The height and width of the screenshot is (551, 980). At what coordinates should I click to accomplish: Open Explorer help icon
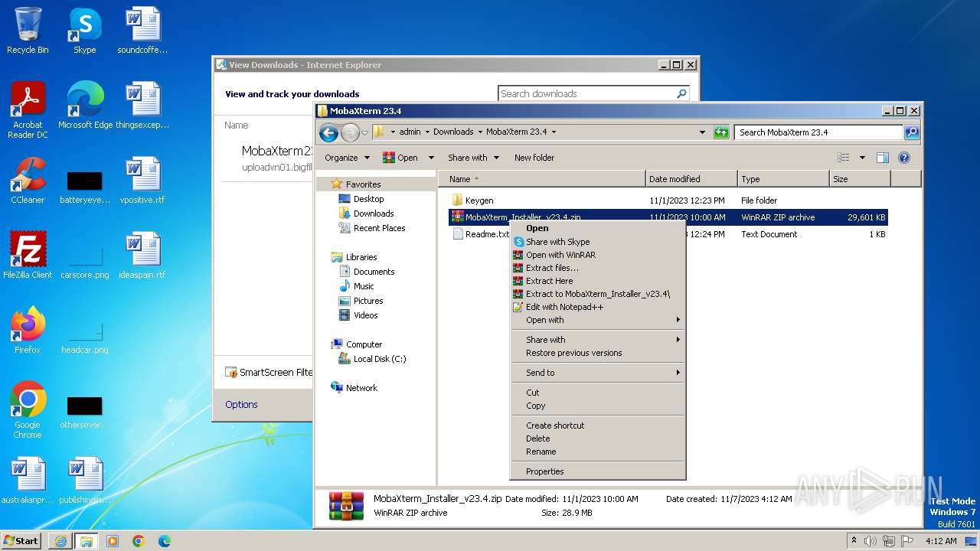pyautogui.click(x=903, y=158)
